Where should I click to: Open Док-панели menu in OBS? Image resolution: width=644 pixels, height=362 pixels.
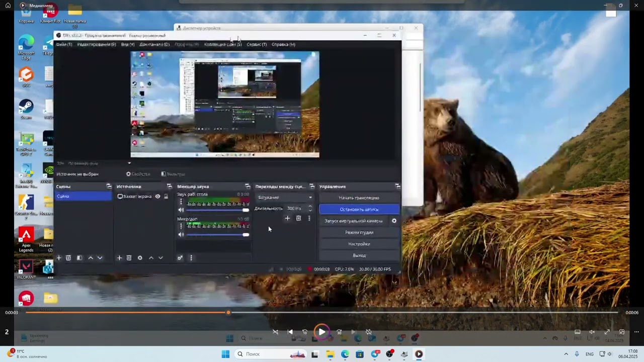coord(154,44)
